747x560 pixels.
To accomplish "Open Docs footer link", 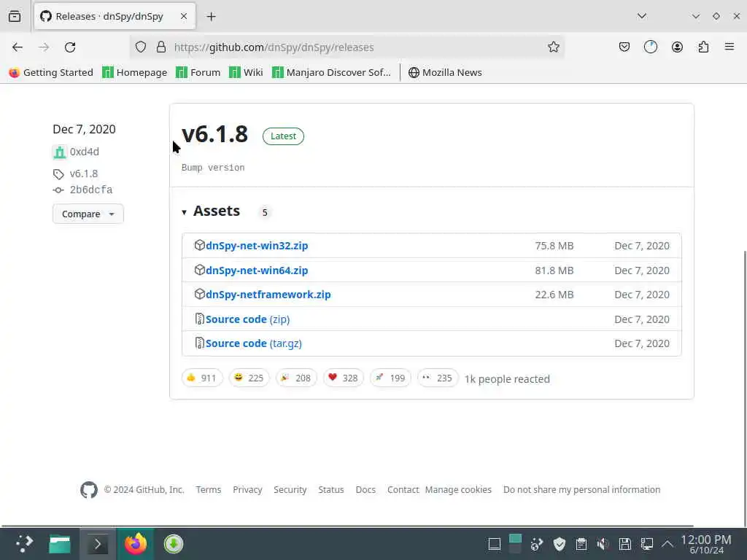I will 365,489.
